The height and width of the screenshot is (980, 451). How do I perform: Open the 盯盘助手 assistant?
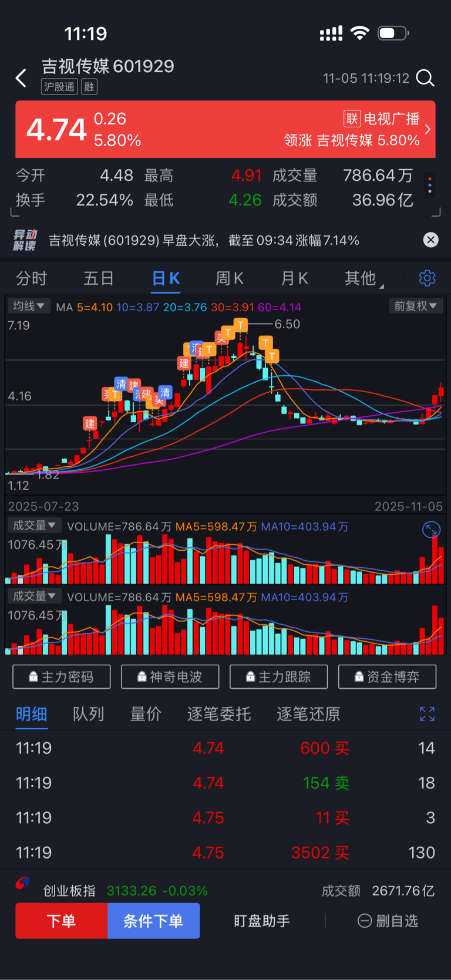pyautogui.click(x=262, y=921)
